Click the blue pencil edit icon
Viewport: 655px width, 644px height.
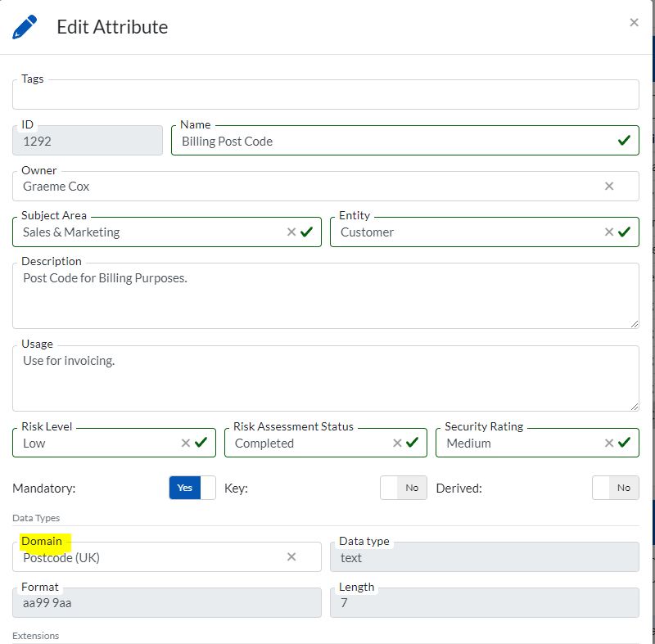[25, 27]
